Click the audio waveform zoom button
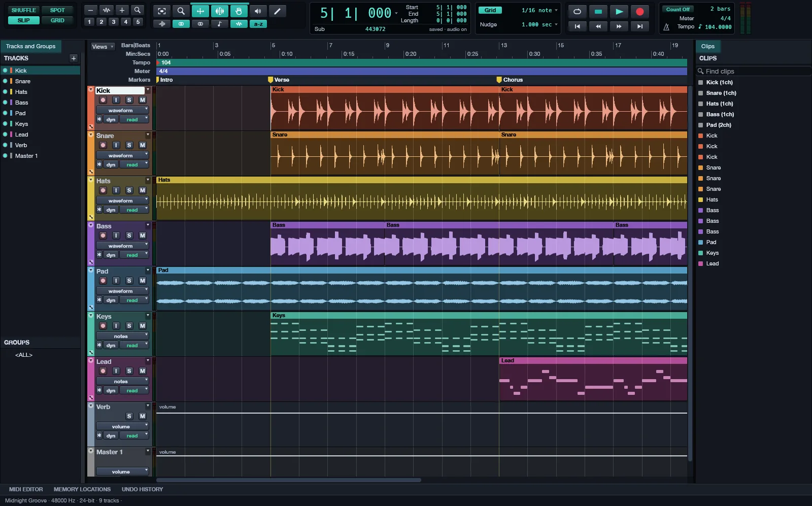 (106, 10)
